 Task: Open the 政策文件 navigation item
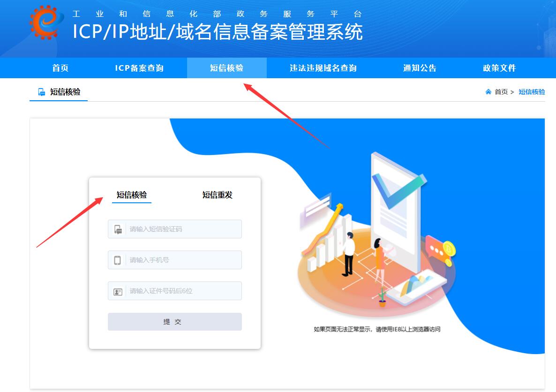[499, 68]
